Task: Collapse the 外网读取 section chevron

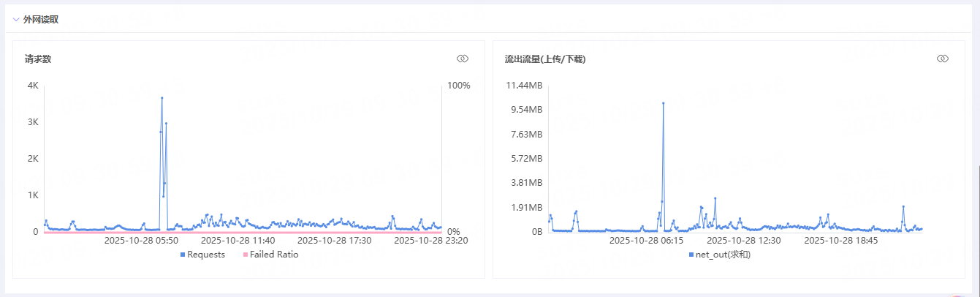Action: pyautogui.click(x=16, y=20)
